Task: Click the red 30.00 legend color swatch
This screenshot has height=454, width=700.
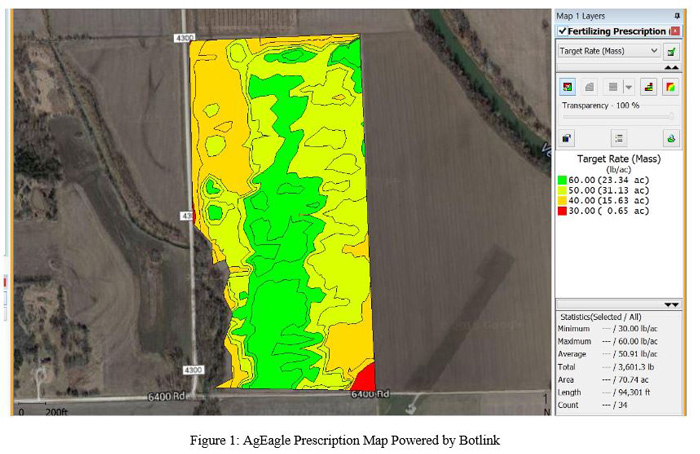Action: click(x=562, y=211)
